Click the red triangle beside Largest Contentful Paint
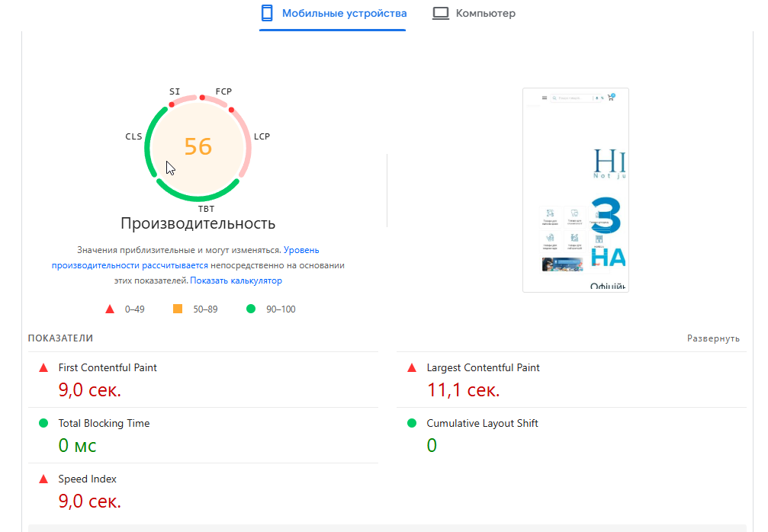The image size is (768, 532). click(412, 367)
